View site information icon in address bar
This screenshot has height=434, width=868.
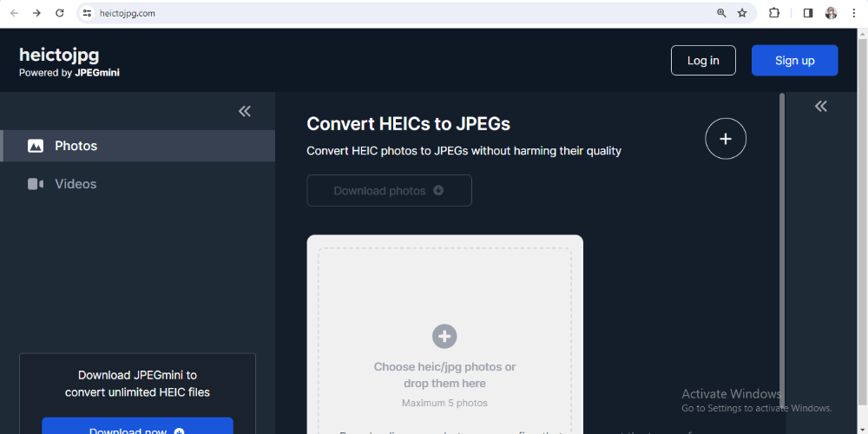[x=86, y=13]
